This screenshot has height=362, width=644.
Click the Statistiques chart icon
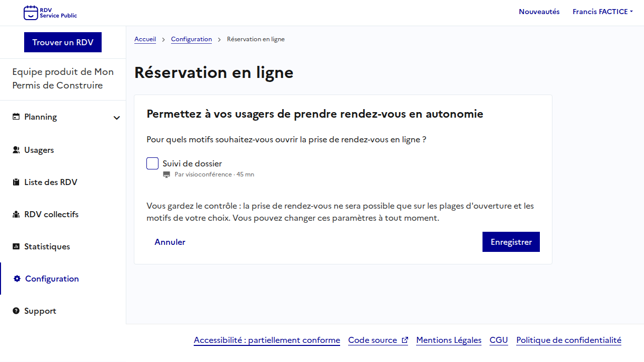coord(16,246)
